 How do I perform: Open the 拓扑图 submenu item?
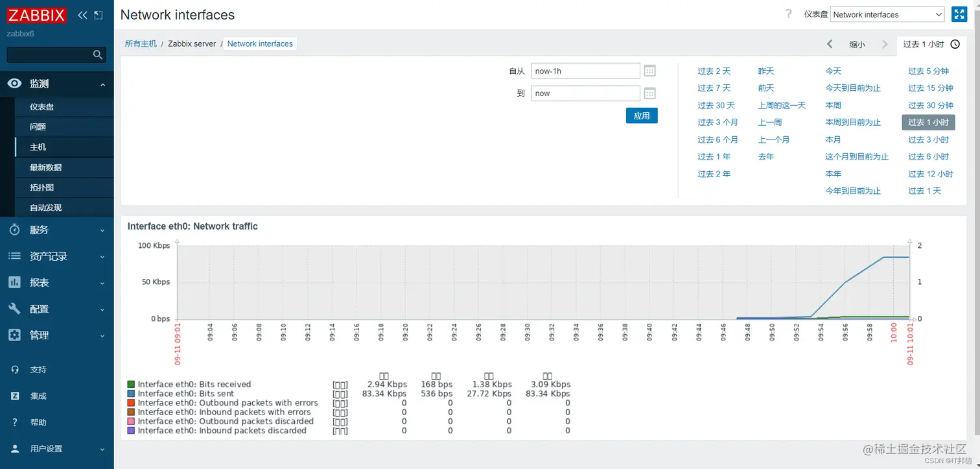tap(64, 187)
